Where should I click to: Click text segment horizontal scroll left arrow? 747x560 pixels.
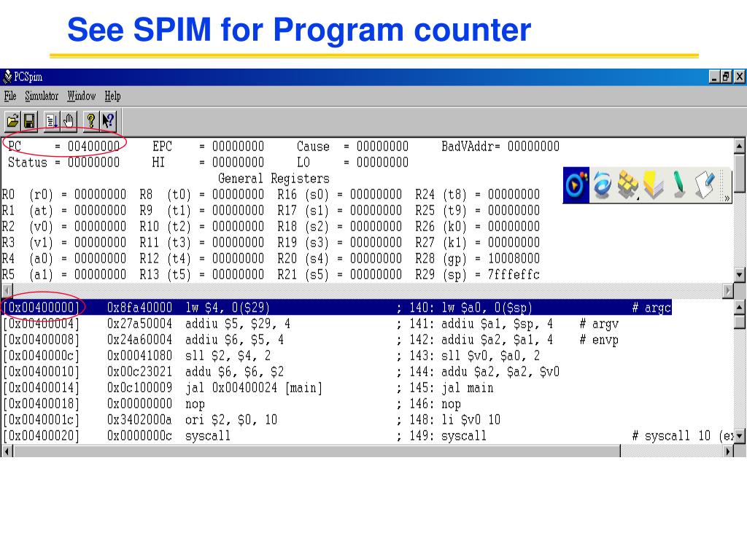tap(7, 451)
